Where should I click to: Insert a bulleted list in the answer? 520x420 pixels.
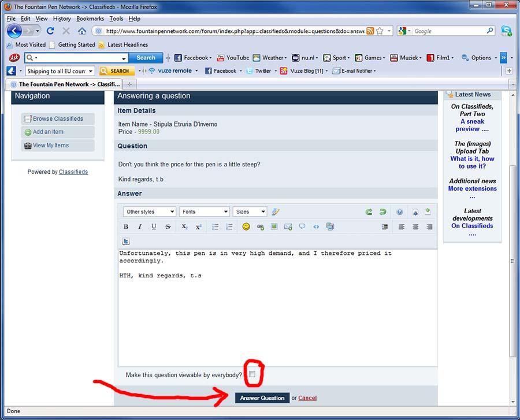click(216, 227)
